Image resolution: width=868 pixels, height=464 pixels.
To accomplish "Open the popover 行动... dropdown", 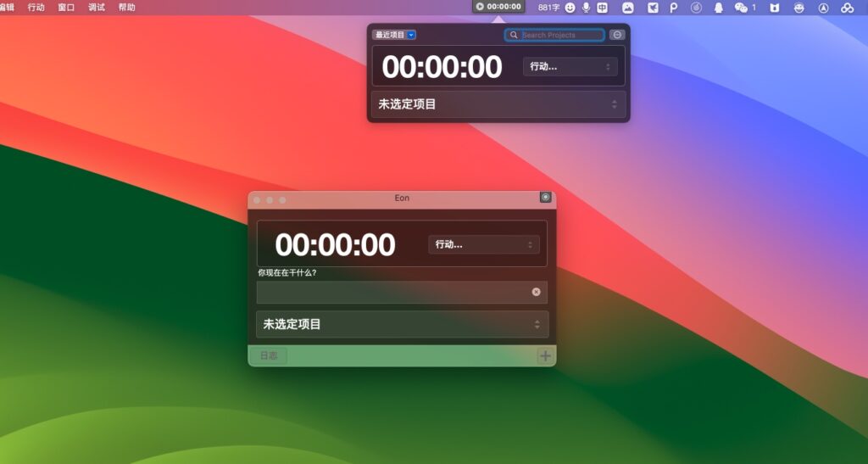I will (570, 66).
